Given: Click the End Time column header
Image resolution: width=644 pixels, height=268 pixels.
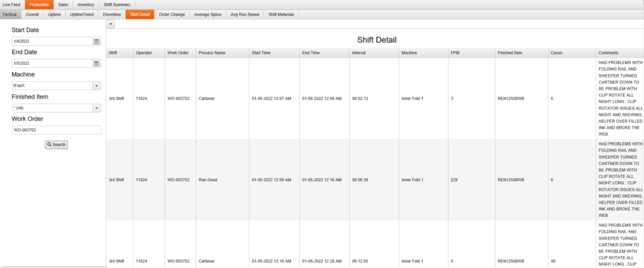Looking at the screenshot, I should [325, 53].
